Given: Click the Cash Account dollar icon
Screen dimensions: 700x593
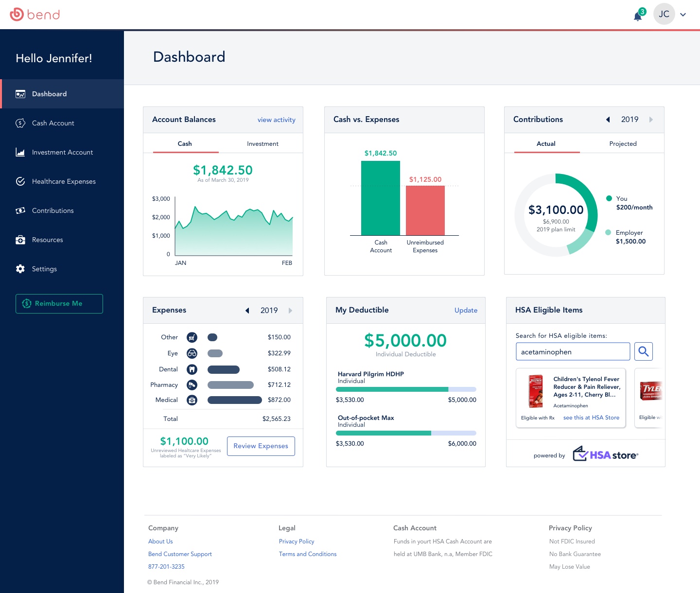Looking at the screenshot, I should pyautogui.click(x=20, y=123).
